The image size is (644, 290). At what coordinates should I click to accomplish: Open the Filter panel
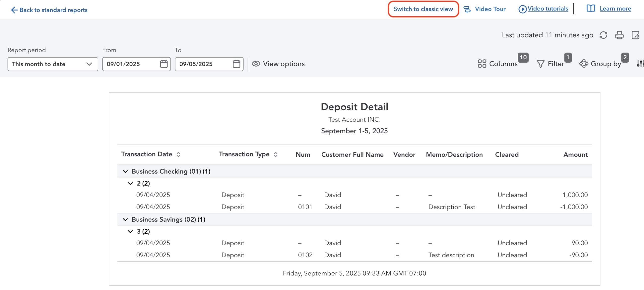[x=551, y=64]
